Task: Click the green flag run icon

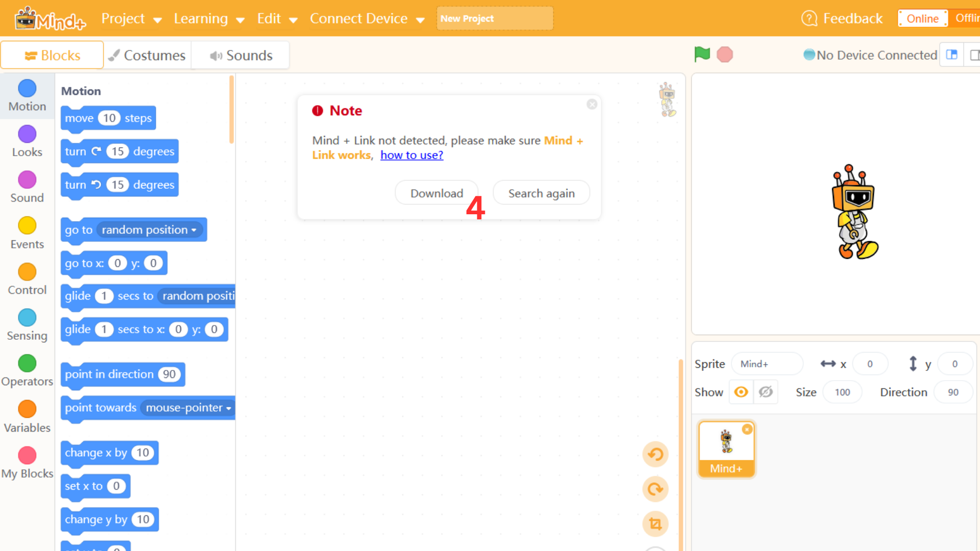Action: pos(702,54)
